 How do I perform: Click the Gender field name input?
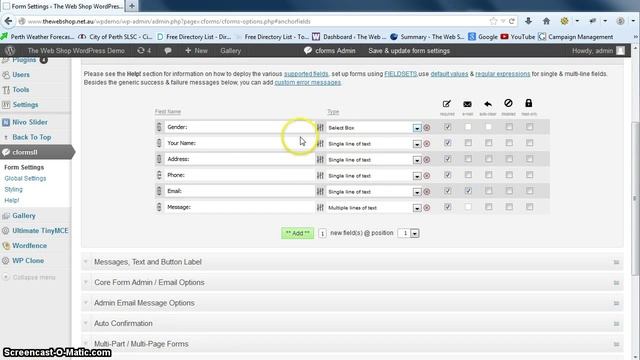[240, 127]
